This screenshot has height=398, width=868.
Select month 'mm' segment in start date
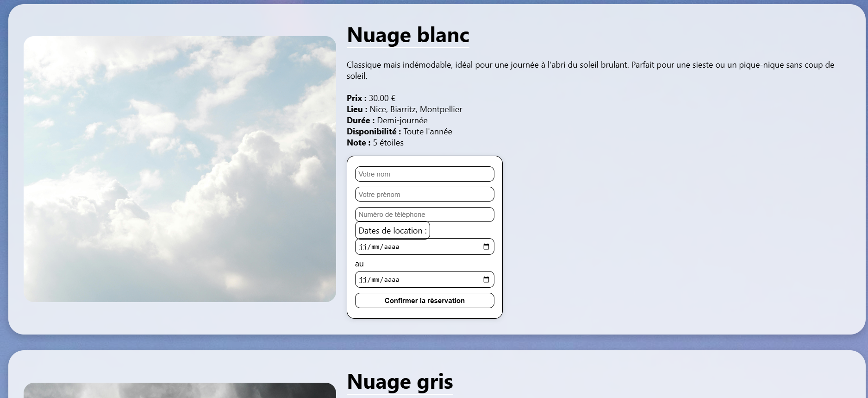coord(375,247)
